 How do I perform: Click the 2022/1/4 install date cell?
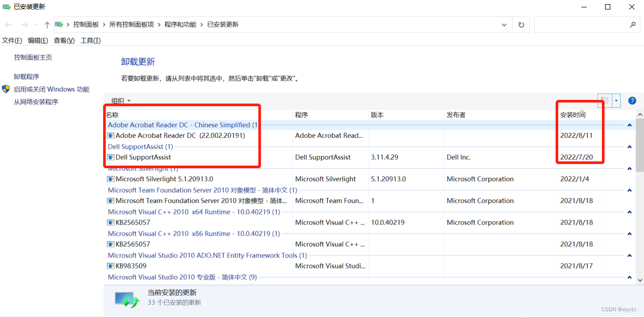575,179
